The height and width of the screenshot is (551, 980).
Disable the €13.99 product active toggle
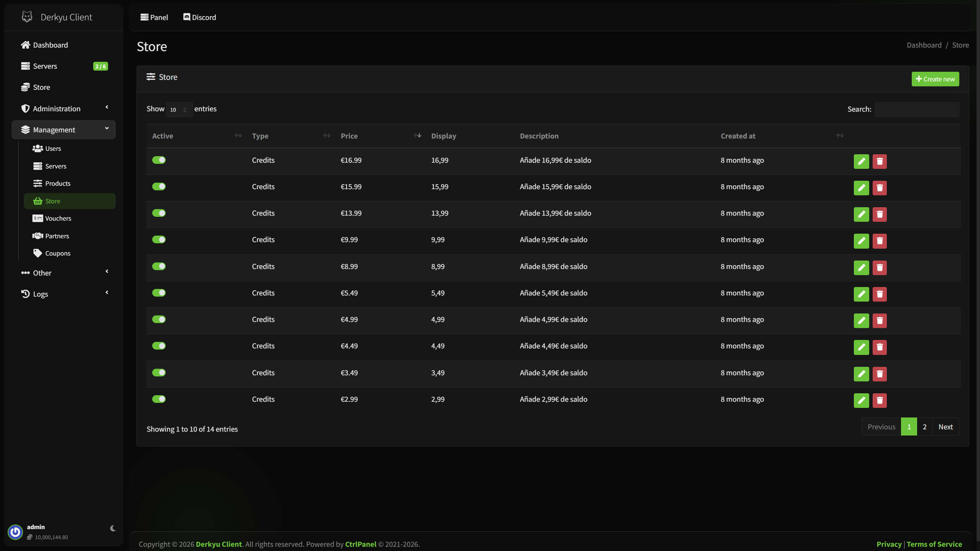[x=159, y=213]
